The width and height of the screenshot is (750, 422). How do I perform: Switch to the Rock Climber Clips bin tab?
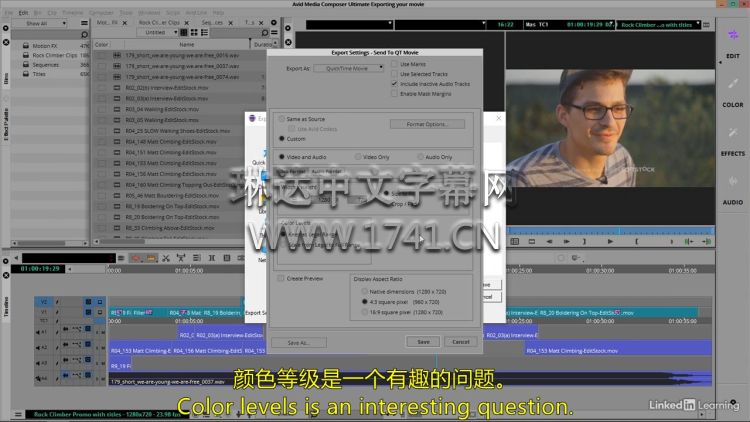159,22
